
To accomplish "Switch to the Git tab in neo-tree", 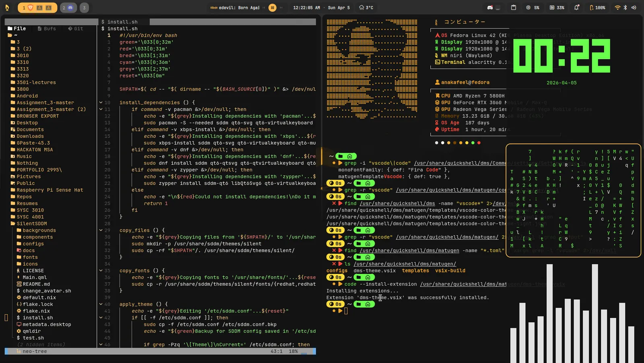I will tap(76, 29).
